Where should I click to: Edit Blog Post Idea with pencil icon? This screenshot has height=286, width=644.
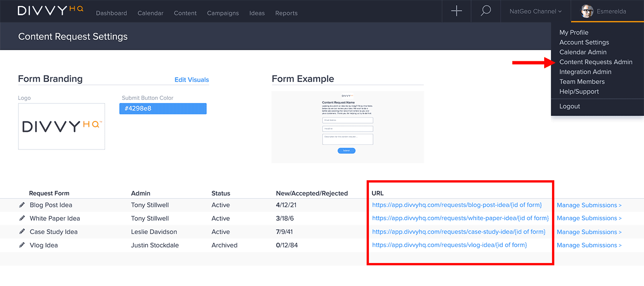pos(22,205)
